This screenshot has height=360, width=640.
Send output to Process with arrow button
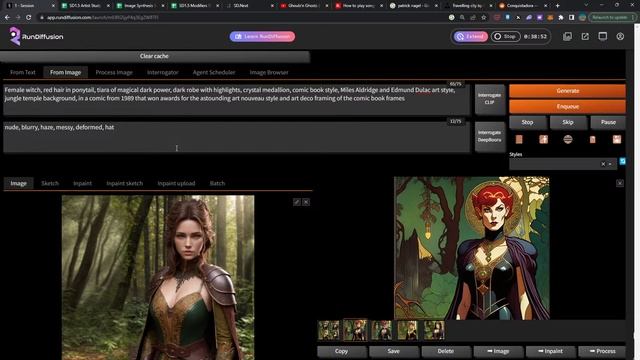click(x=602, y=351)
